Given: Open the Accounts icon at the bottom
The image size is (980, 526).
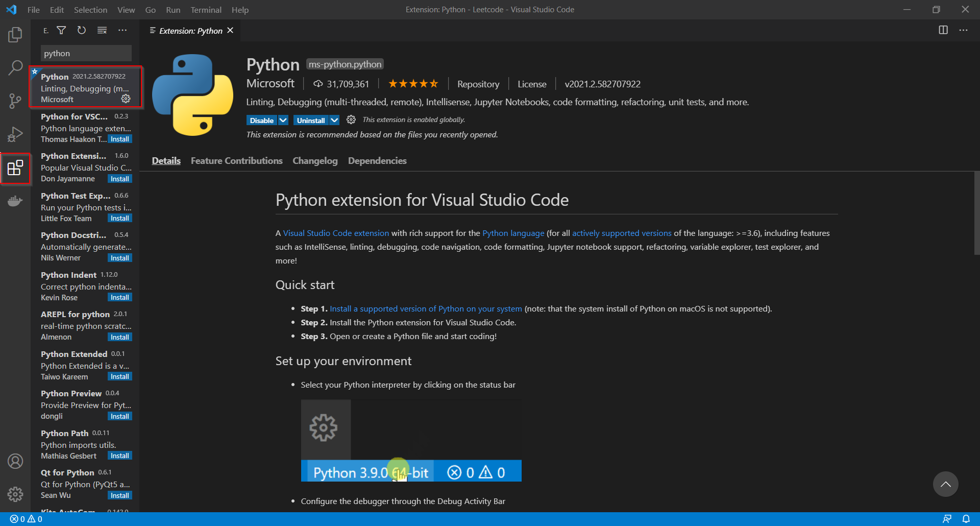Looking at the screenshot, I should 15,461.
